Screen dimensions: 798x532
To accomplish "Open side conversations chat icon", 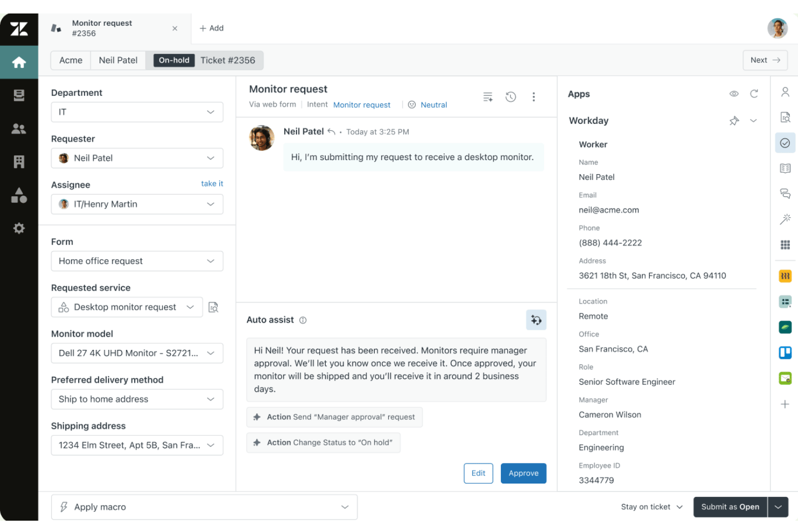I will coord(785,194).
